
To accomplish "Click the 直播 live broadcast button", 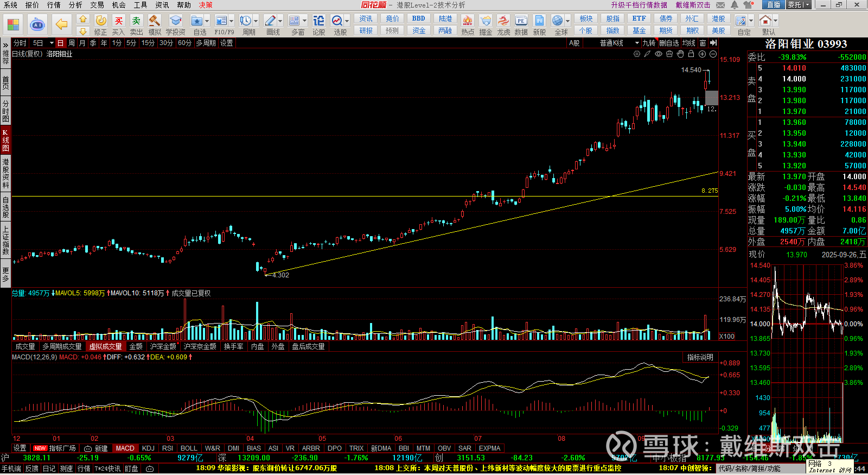I will click(773, 5).
